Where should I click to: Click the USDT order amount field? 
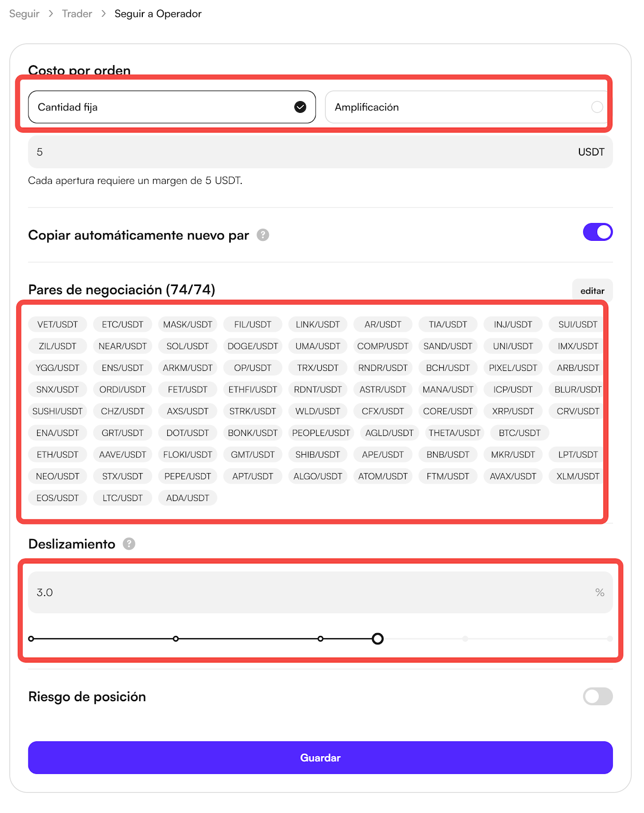[305, 152]
